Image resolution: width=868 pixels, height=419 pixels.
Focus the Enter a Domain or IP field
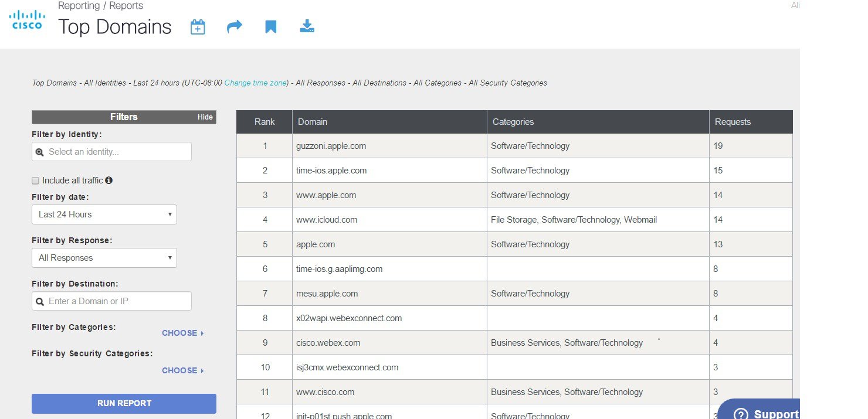[x=111, y=301]
